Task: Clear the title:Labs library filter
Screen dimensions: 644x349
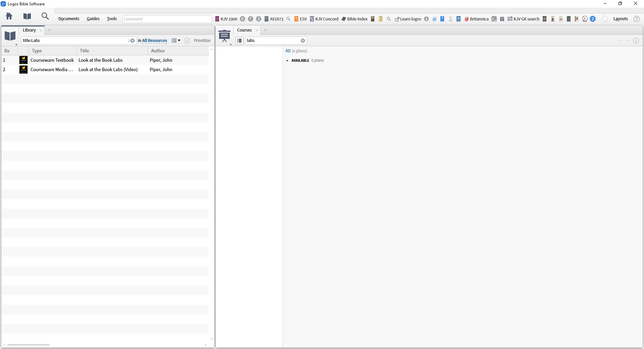Action: click(132, 41)
